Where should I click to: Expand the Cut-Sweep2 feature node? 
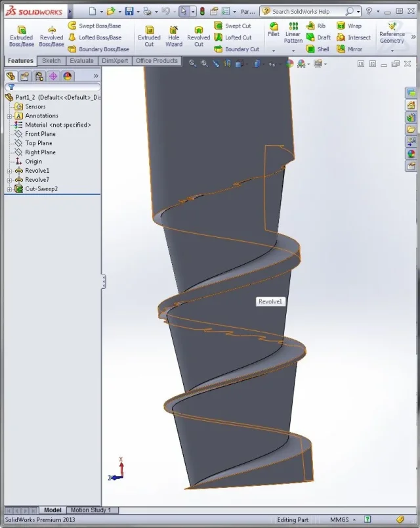click(9, 189)
